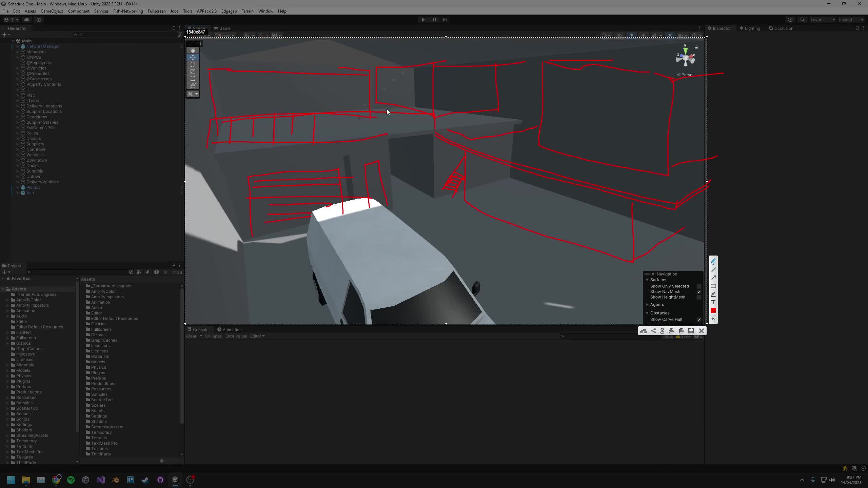Toggle the Show NavMesh checkbox

click(699, 292)
